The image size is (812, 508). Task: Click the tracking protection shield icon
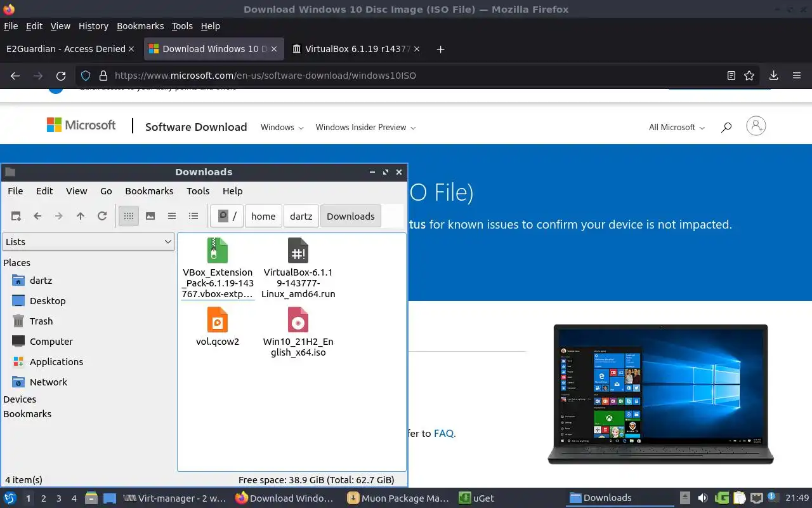tap(86, 76)
